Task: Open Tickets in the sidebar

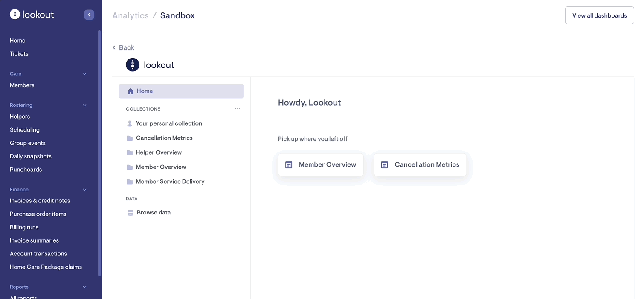Action: [x=19, y=54]
